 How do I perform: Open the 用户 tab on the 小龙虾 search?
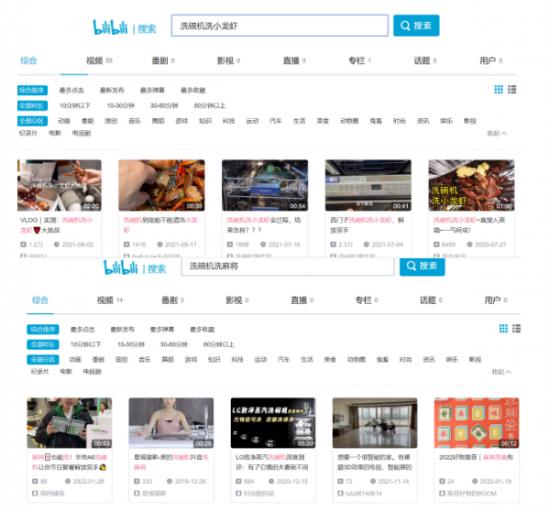tap(491, 60)
